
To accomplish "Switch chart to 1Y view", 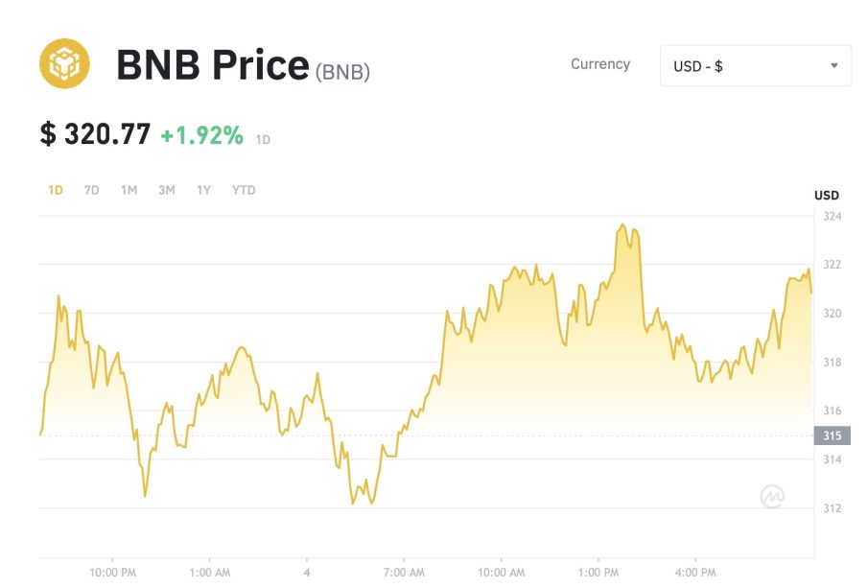I will [203, 190].
